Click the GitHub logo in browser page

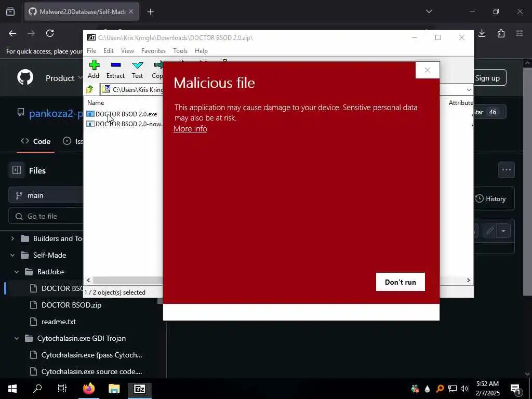tap(25, 78)
